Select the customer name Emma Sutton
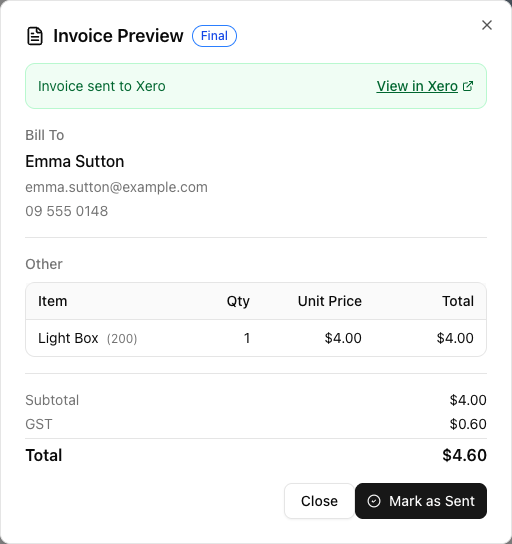Screen dimensions: 512x544 tap(75, 161)
